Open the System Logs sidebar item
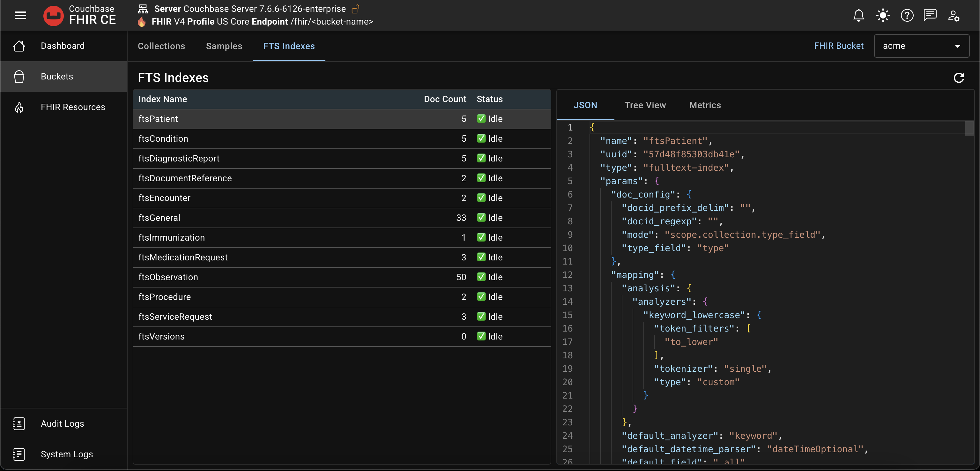This screenshot has width=980, height=471. (x=67, y=454)
